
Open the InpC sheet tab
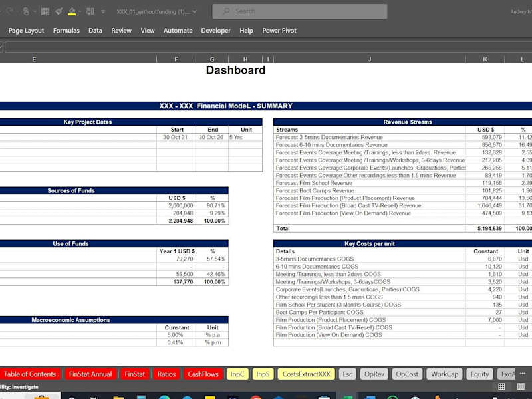(237, 374)
